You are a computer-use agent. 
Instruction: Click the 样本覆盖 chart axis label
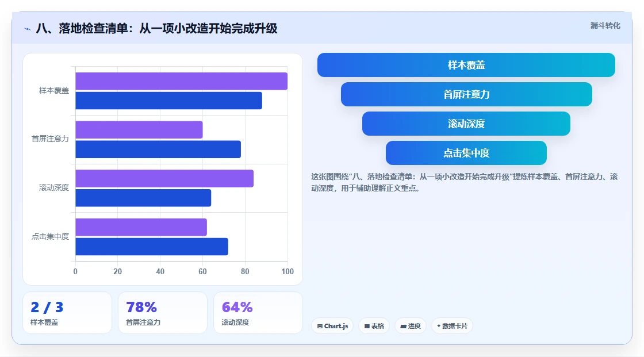coord(54,90)
